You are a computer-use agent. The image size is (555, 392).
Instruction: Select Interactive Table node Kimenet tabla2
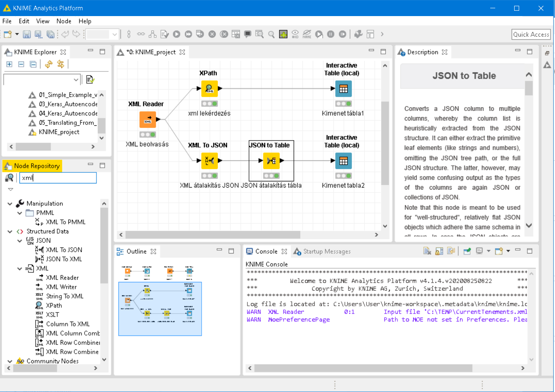pos(343,161)
